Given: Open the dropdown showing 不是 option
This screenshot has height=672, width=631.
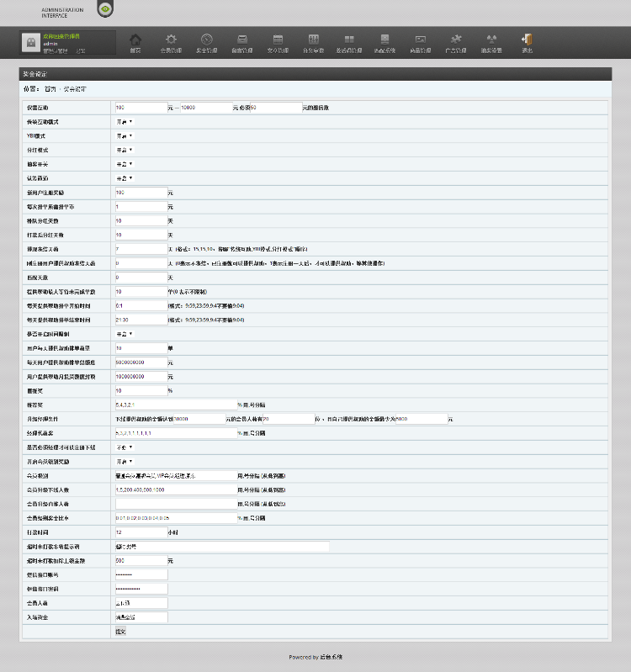Looking at the screenshot, I should point(124,447).
